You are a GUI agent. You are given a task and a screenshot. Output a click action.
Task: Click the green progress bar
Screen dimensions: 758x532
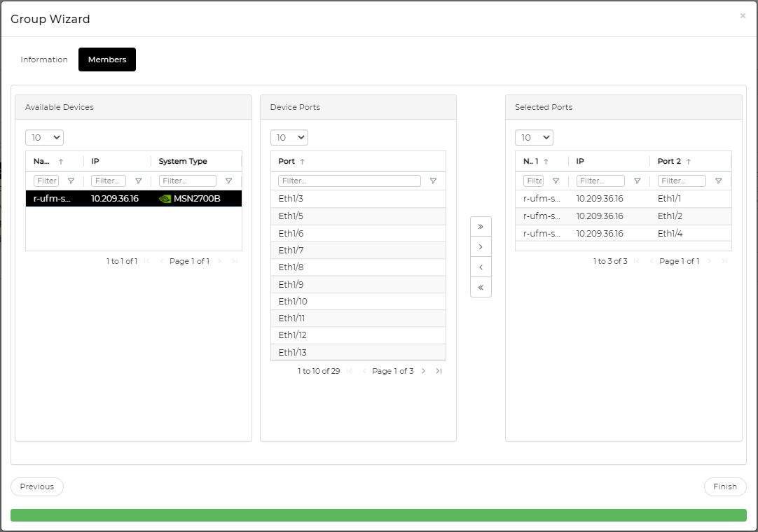(378, 515)
